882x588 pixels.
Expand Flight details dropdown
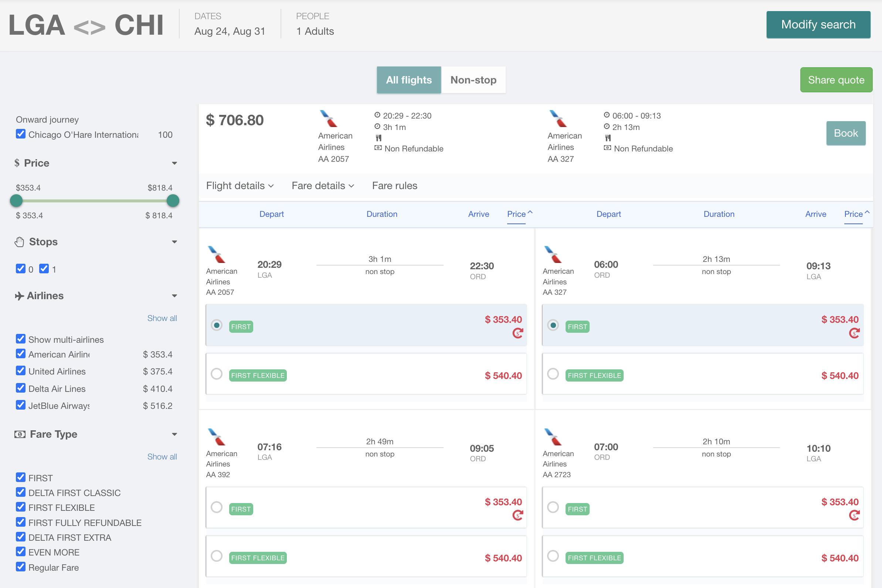click(240, 186)
